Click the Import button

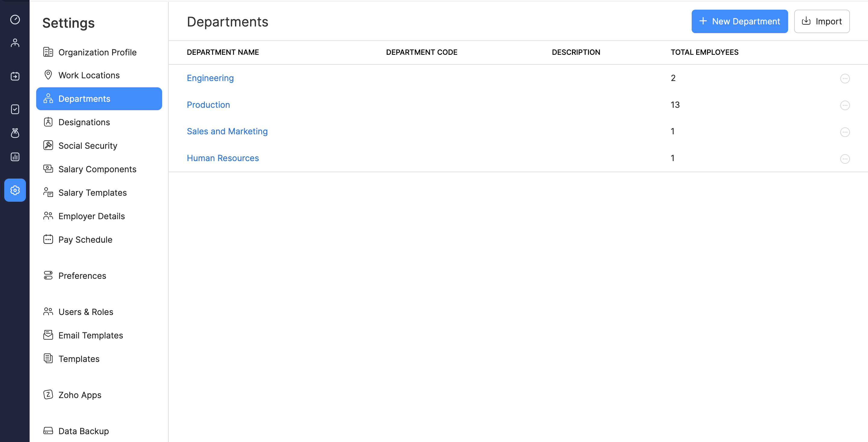822,21
